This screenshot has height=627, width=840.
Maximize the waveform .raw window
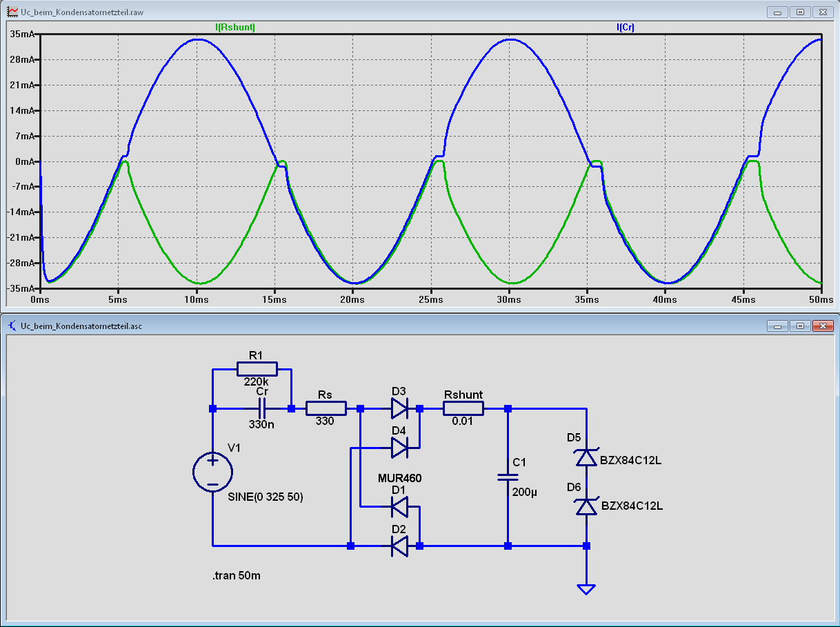click(x=800, y=12)
